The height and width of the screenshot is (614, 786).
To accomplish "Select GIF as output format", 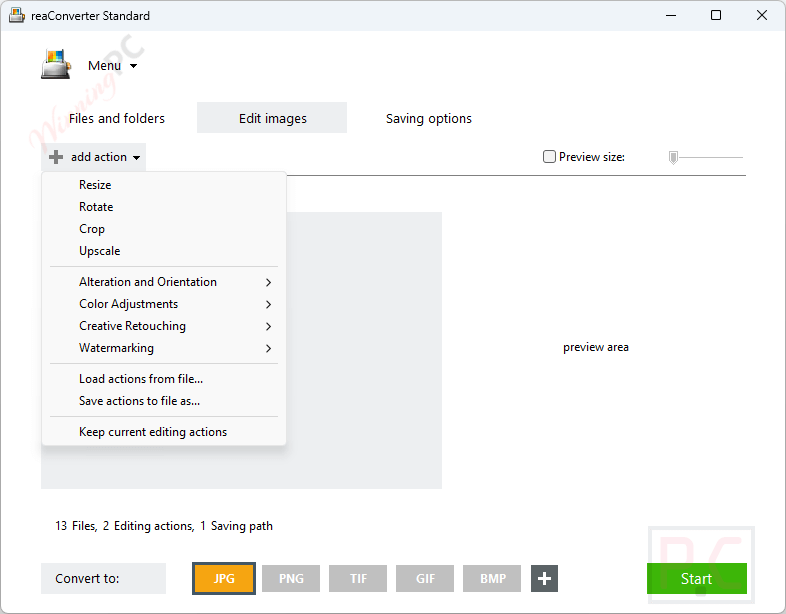I will pyautogui.click(x=425, y=578).
